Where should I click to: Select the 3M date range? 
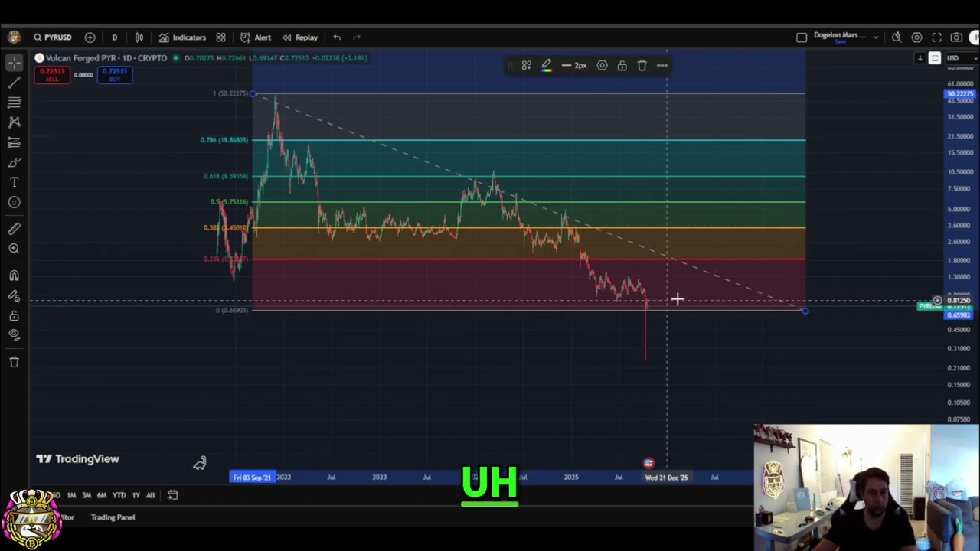(x=87, y=495)
